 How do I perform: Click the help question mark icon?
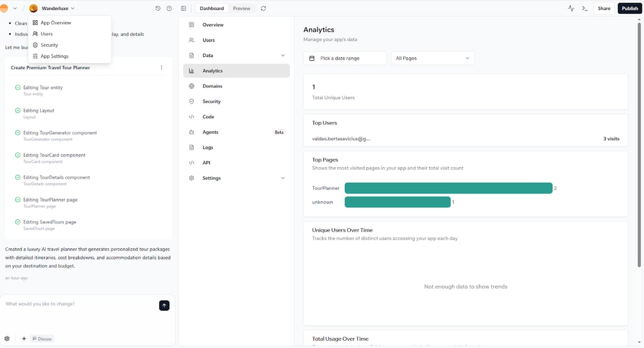tap(169, 8)
